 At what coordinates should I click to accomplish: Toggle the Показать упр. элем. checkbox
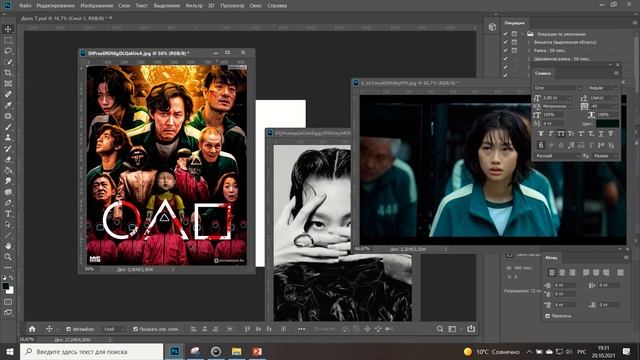(136, 329)
